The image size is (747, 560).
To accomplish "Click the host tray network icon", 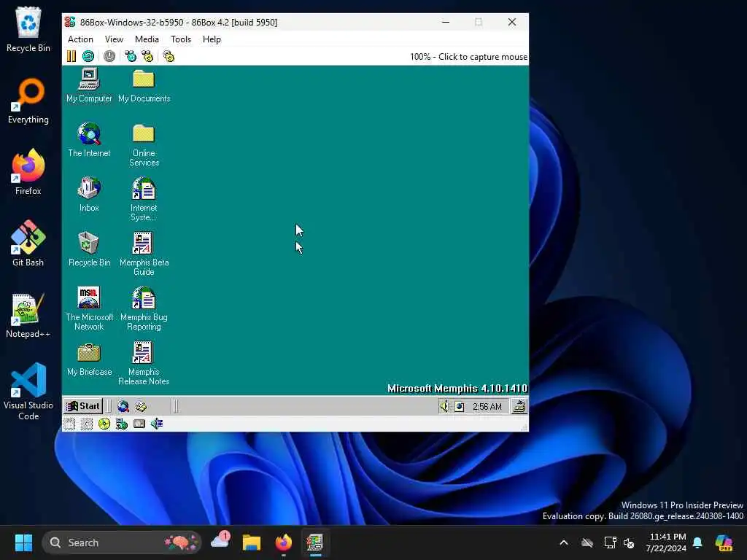I will point(610,542).
